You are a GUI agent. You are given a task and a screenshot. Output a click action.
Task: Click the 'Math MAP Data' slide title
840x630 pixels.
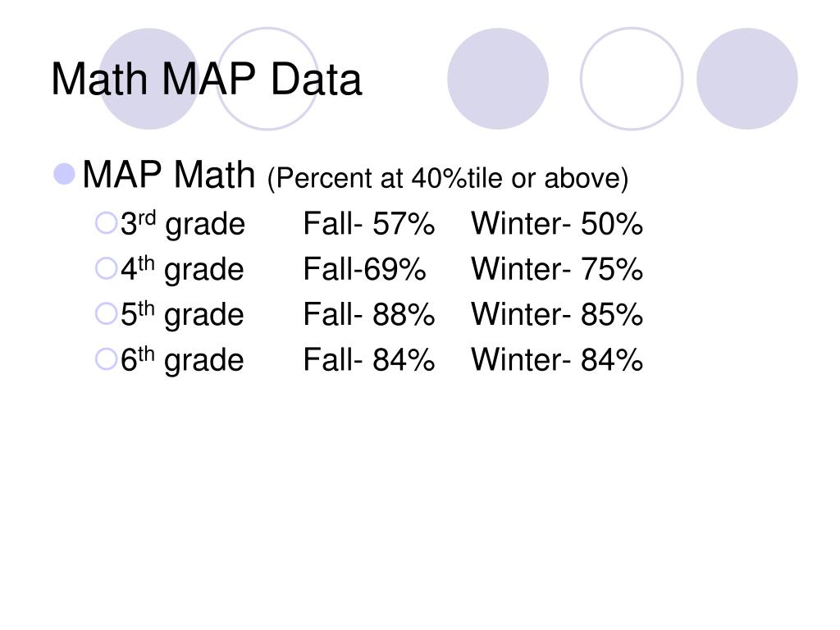point(206,80)
